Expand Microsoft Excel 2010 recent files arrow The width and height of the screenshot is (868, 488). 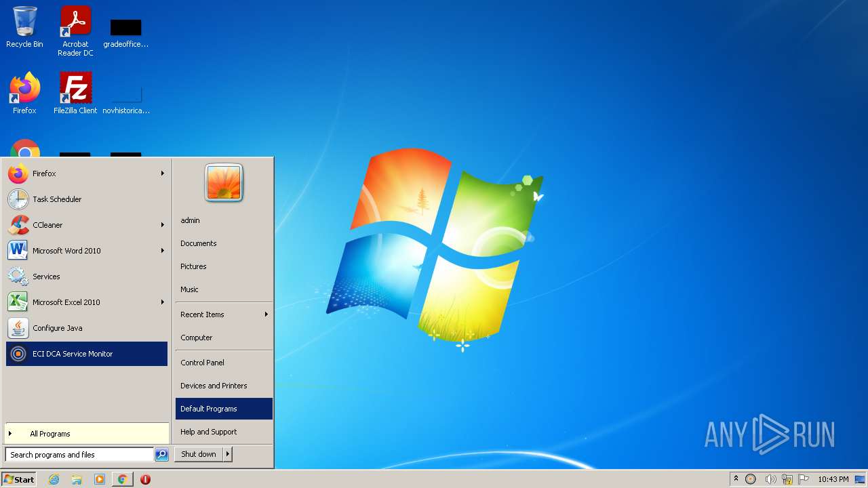point(163,302)
